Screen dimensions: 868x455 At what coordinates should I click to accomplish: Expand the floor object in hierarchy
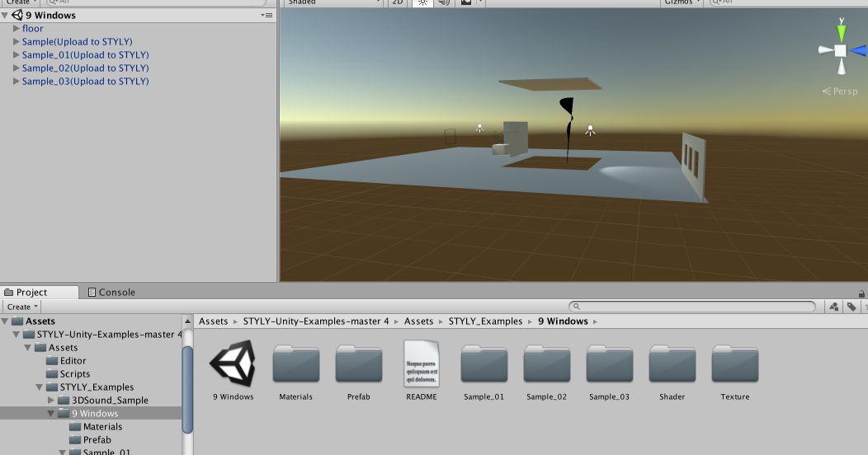point(16,28)
